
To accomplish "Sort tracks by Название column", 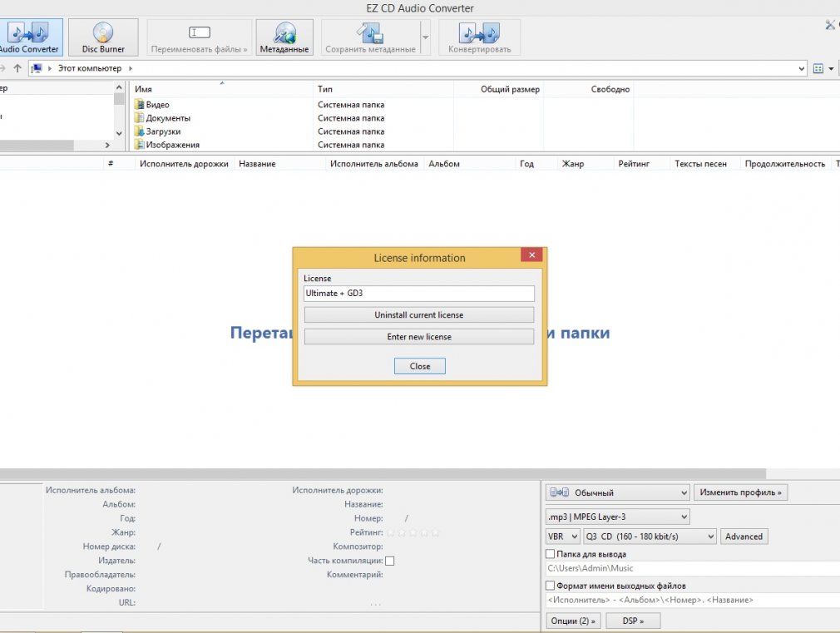I will pos(279,164).
